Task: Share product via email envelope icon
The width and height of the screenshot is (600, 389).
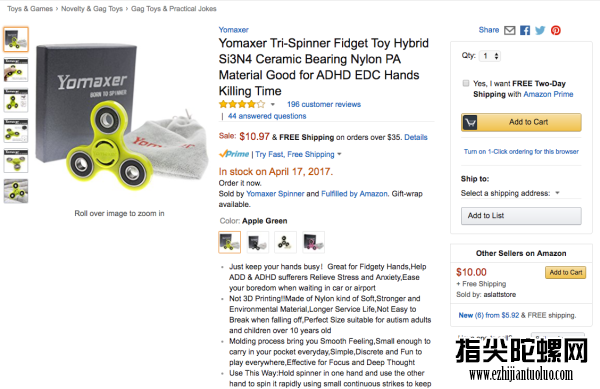Action: [x=509, y=30]
